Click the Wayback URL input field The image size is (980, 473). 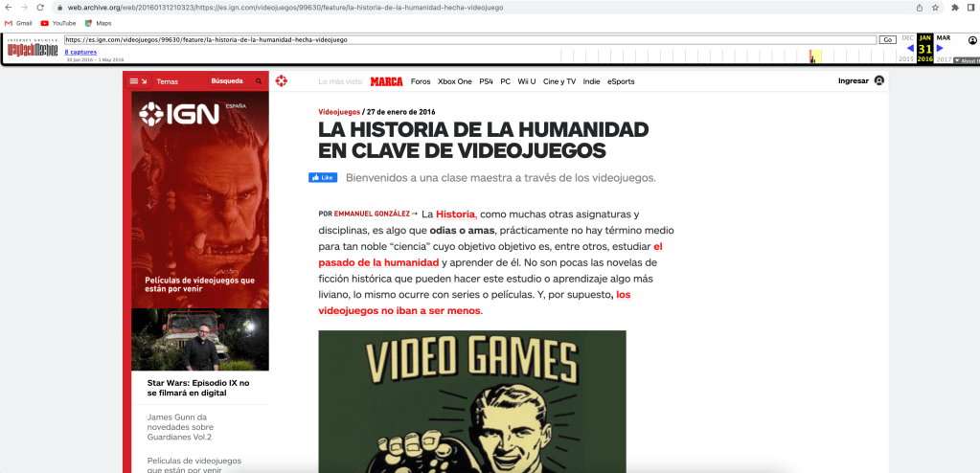tap(469, 40)
